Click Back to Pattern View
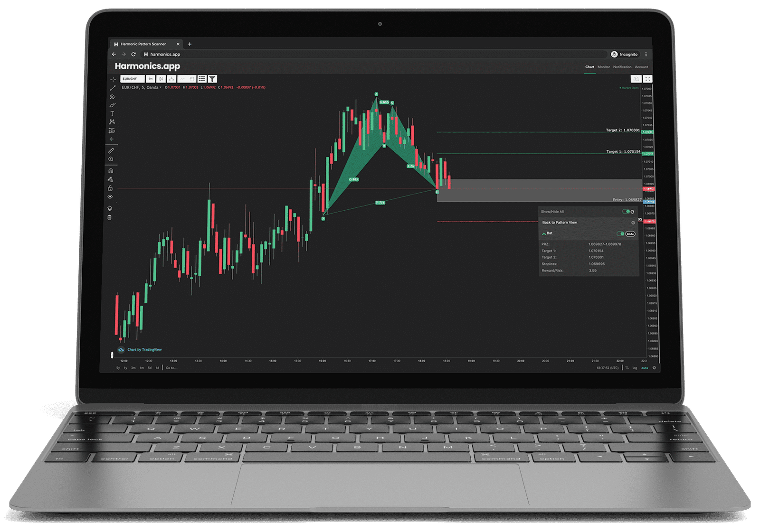 [560, 223]
